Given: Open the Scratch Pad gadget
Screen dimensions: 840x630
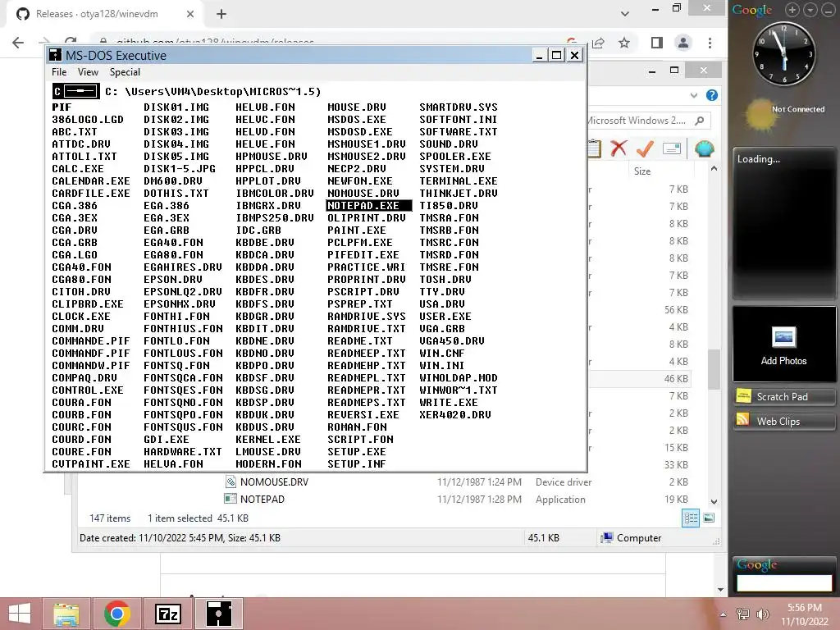Looking at the screenshot, I should 783,396.
